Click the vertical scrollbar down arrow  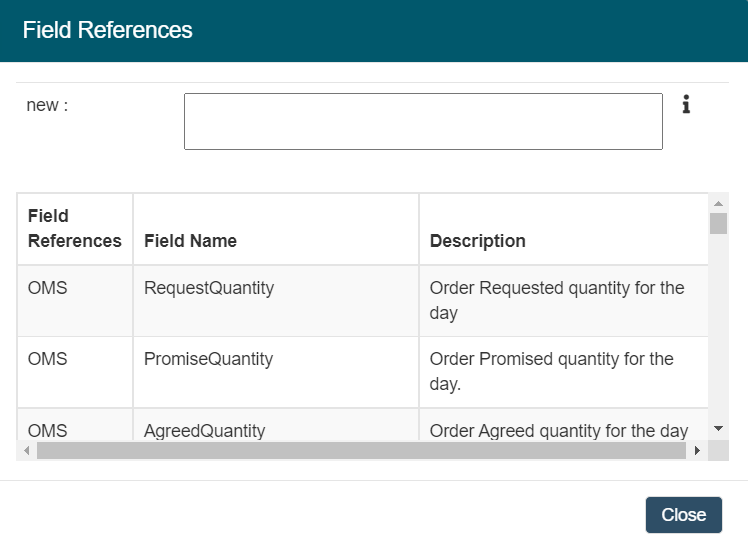[718, 428]
